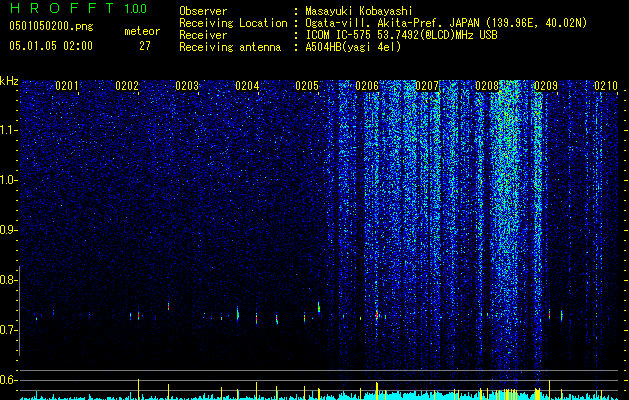
Task: Click the 0204 time marker
Action: pyautogui.click(x=247, y=86)
